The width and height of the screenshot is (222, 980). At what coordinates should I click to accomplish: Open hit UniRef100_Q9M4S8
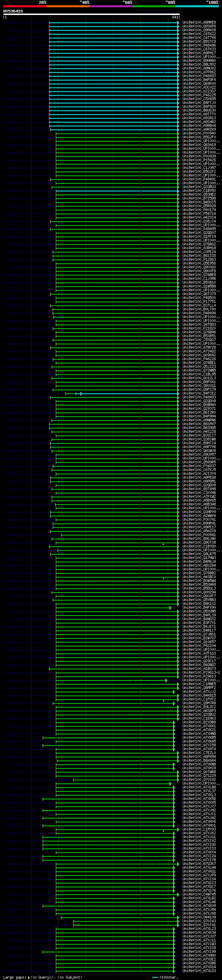199,30
